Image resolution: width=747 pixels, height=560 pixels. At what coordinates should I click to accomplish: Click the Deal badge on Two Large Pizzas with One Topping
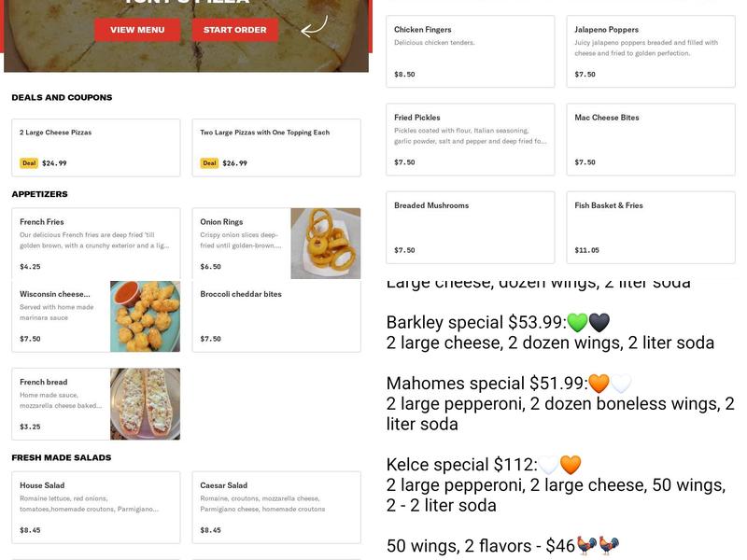[209, 163]
